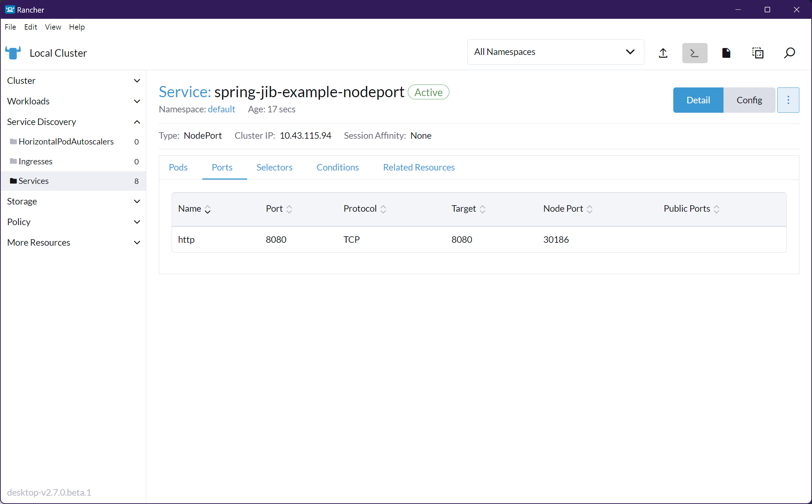Click the Cluster IP value 10.43.115.94
The width and height of the screenshot is (812, 504).
(305, 135)
